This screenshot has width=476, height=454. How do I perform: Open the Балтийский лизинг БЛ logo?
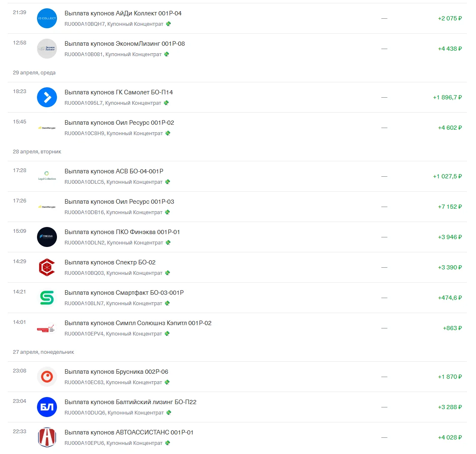47,407
